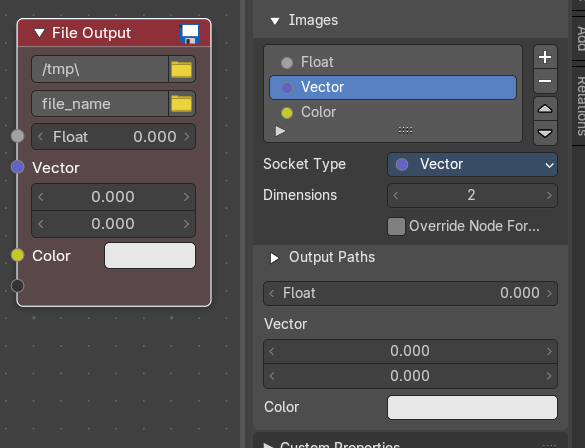This screenshot has width=585, height=448.
Task: Open folder browser next to /tmp\ path
Action: pos(182,69)
